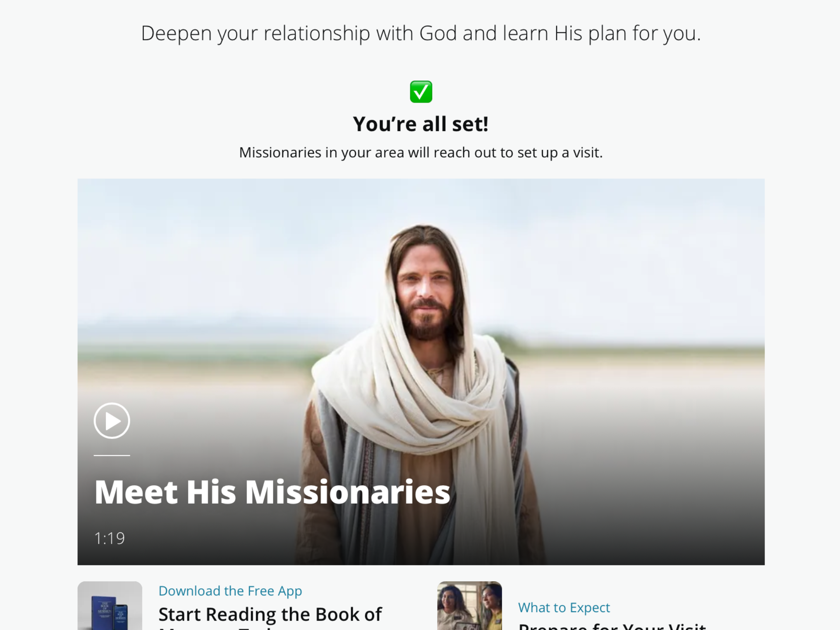Click the word Missionaries in the video title

(x=347, y=492)
